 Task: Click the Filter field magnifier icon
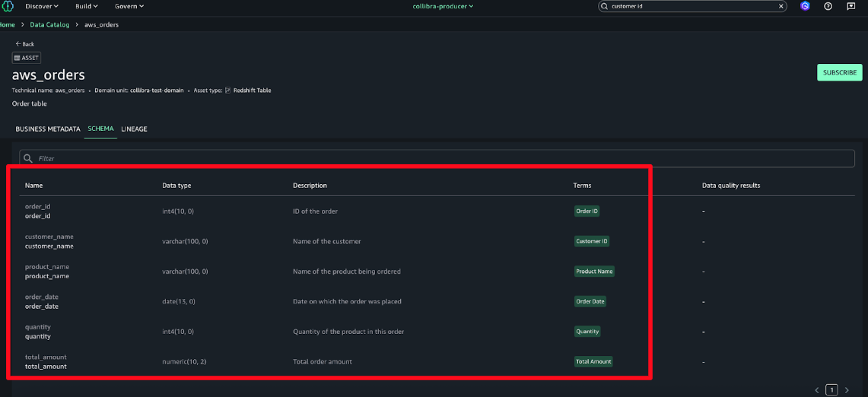click(x=28, y=158)
